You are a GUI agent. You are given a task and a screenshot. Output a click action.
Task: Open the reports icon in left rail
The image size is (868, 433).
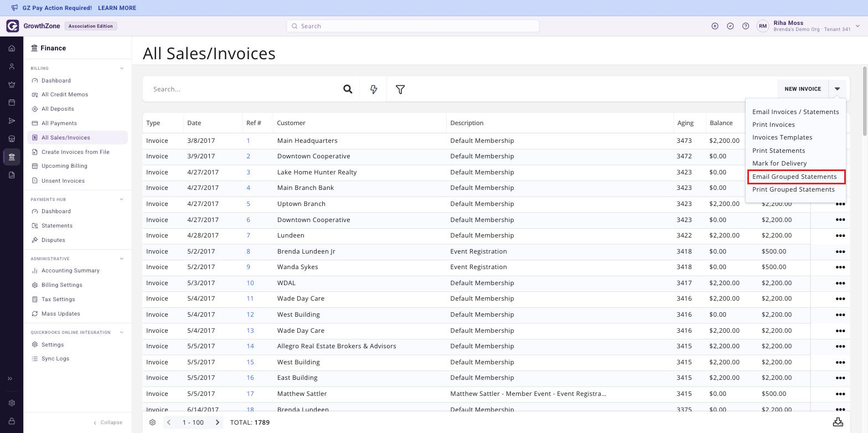pos(12,175)
